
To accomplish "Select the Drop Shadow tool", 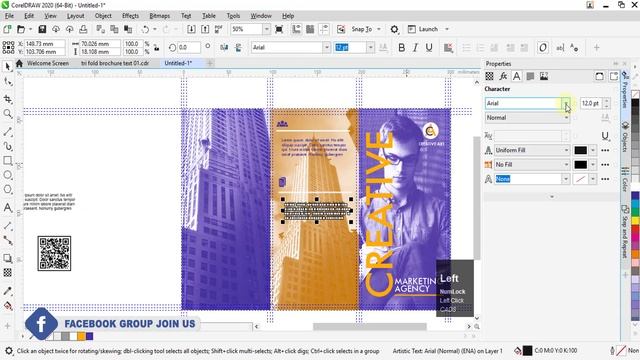I will (7, 258).
